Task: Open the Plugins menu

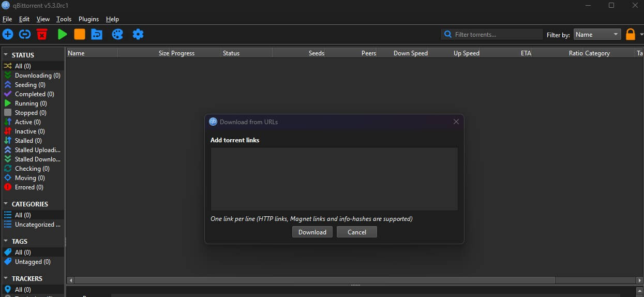Action: coord(88,19)
